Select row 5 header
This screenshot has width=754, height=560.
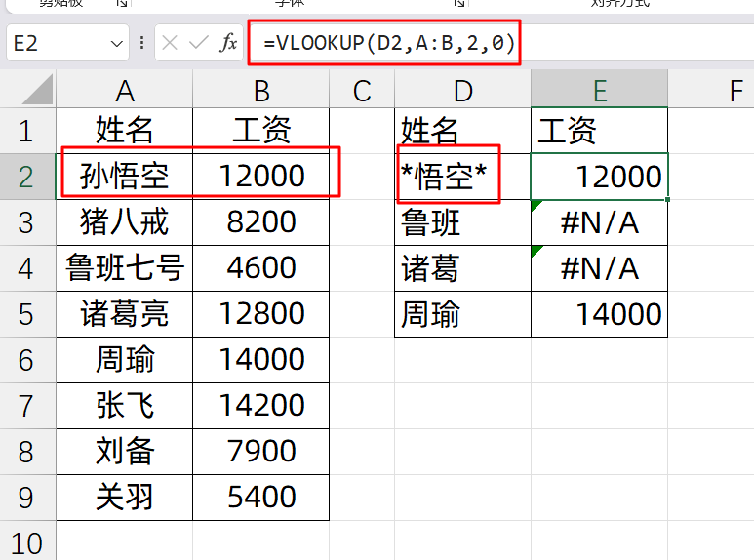click(x=27, y=314)
